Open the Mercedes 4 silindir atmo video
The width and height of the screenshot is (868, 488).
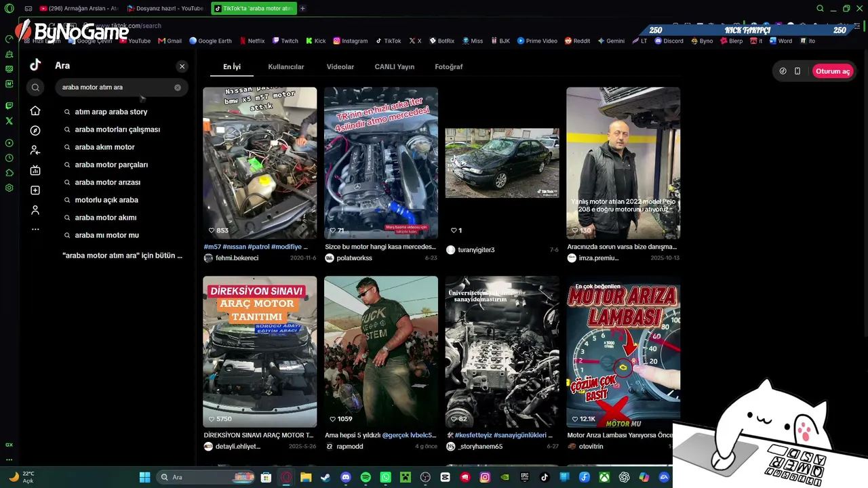point(381,163)
